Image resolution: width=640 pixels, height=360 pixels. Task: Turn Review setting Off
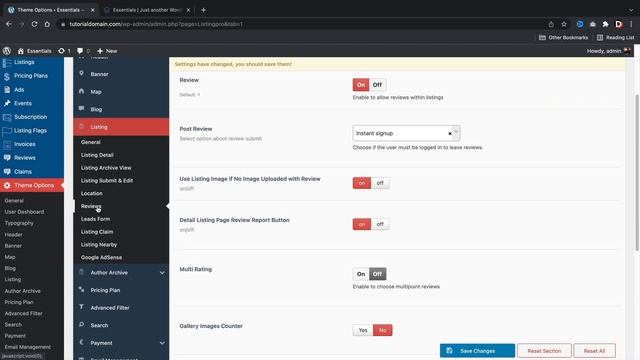(378, 85)
